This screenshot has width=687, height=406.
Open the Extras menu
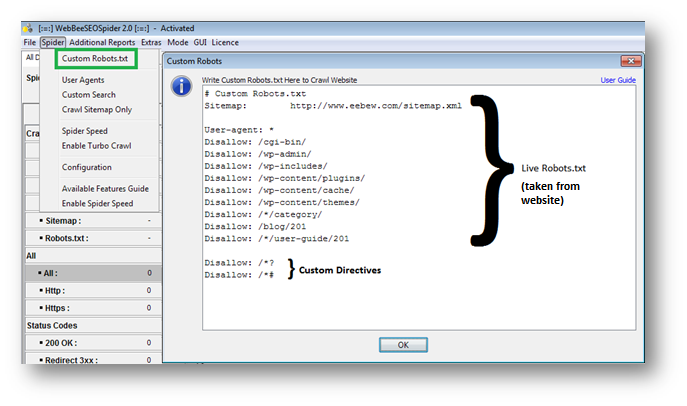(151, 42)
